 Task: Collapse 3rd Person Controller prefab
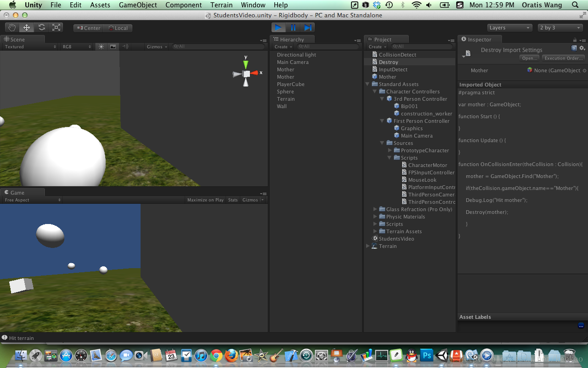tap(382, 99)
